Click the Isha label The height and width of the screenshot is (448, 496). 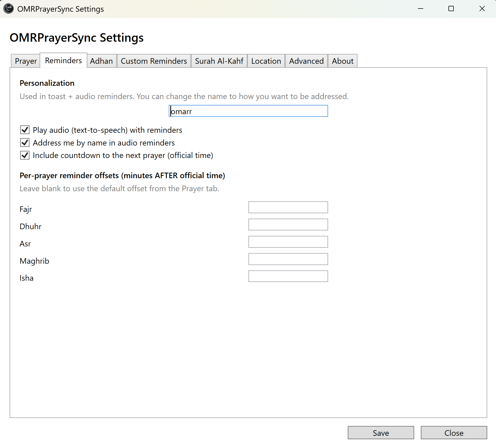click(x=27, y=278)
